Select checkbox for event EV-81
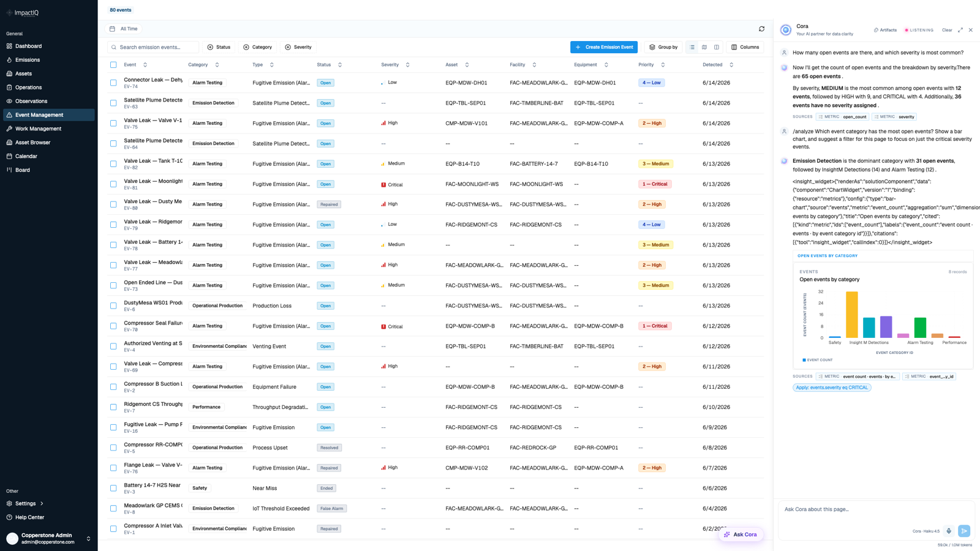This screenshot has width=980, height=551. click(x=113, y=184)
